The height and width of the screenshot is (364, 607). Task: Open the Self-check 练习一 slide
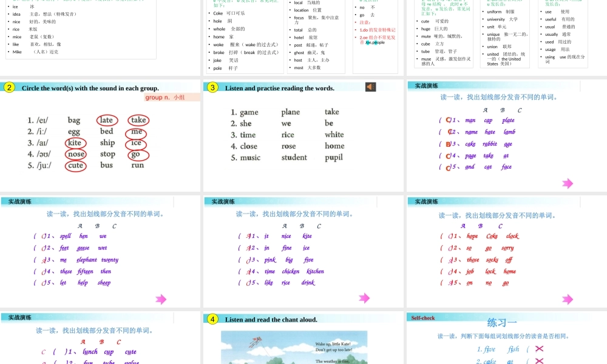click(x=507, y=338)
